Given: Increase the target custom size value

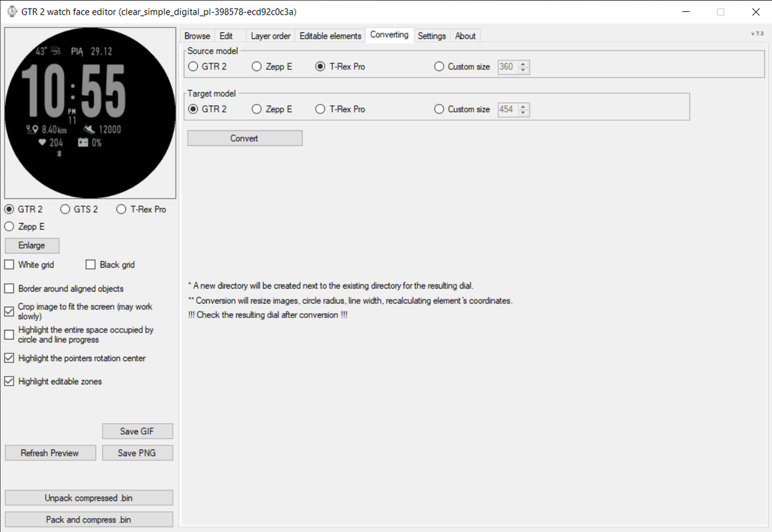Looking at the screenshot, I should (524, 106).
